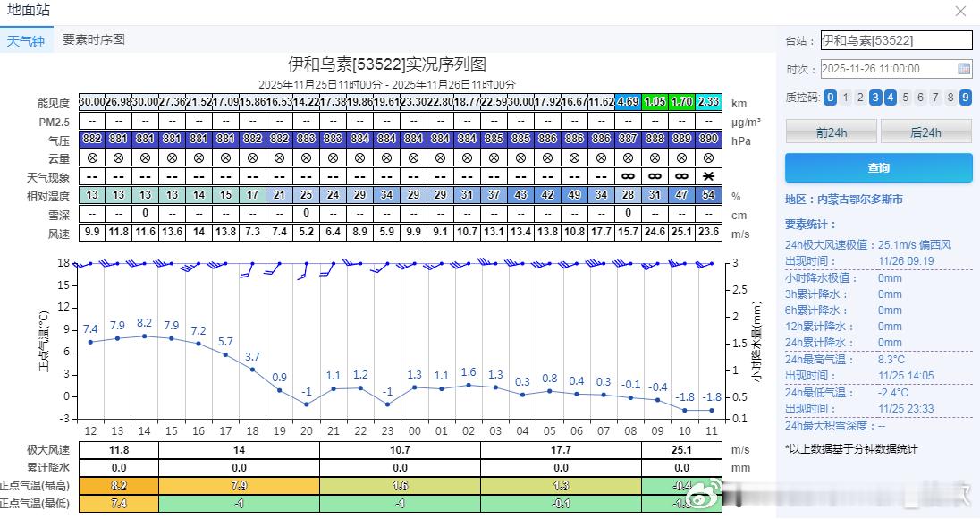Select wind speed cell 24.6
The height and width of the screenshot is (519, 980).
click(655, 232)
